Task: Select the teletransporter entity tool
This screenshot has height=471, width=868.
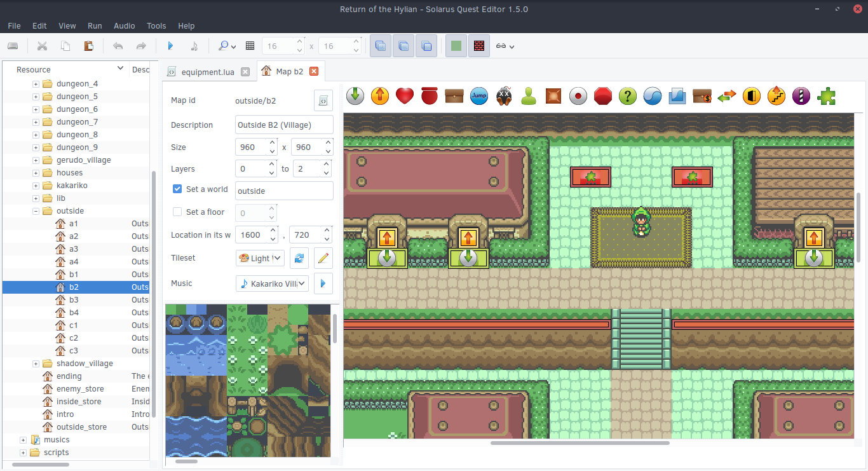Action: coord(379,96)
